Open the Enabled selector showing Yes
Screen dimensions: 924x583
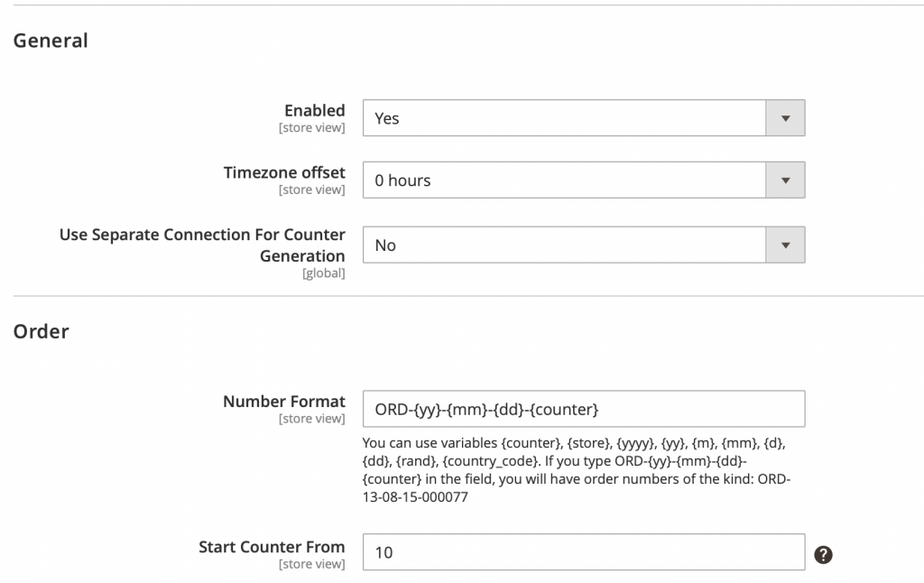(568, 117)
